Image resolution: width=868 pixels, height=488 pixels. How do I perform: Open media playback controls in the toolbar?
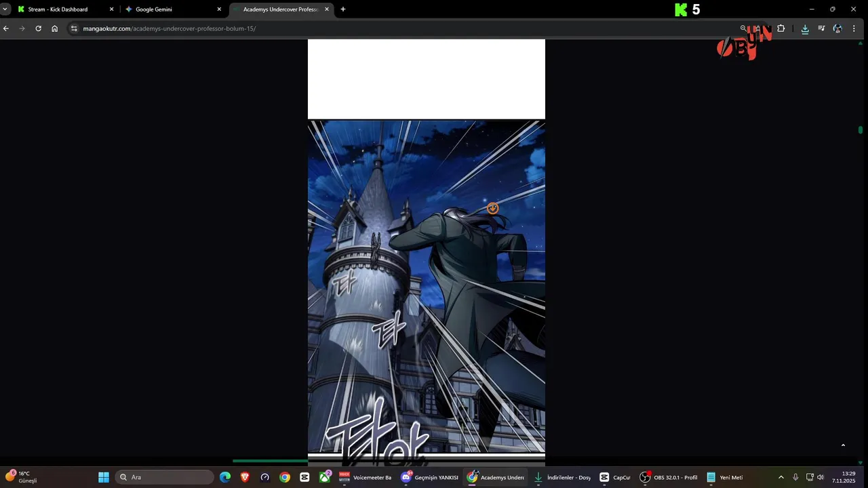[821, 28]
